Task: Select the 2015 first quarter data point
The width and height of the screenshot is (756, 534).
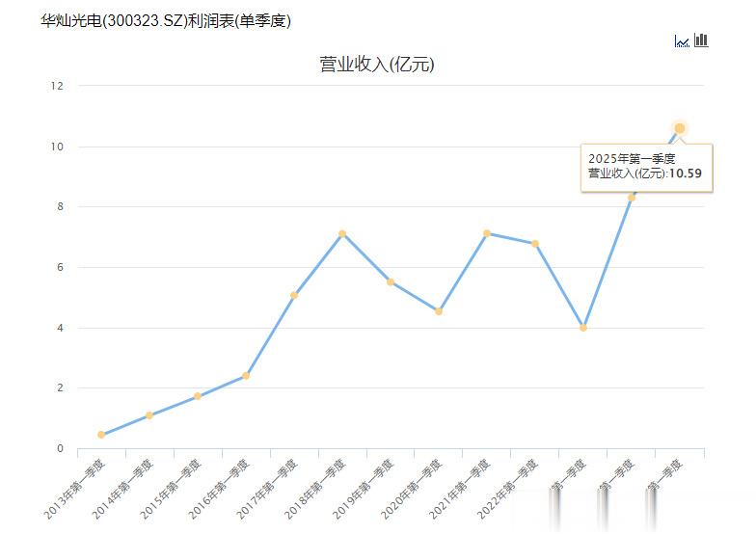Action: click(x=198, y=396)
